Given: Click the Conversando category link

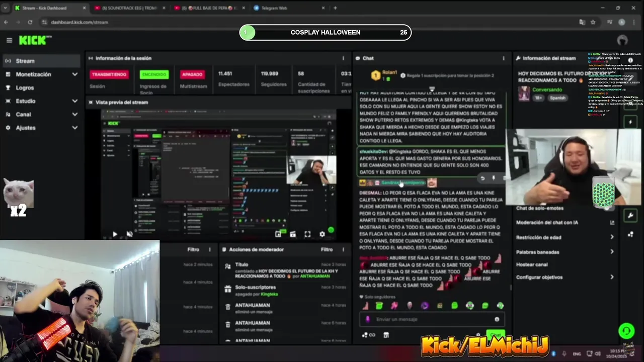Looking at the screenshot, I should pyautogui.click(x=547, y=89).
